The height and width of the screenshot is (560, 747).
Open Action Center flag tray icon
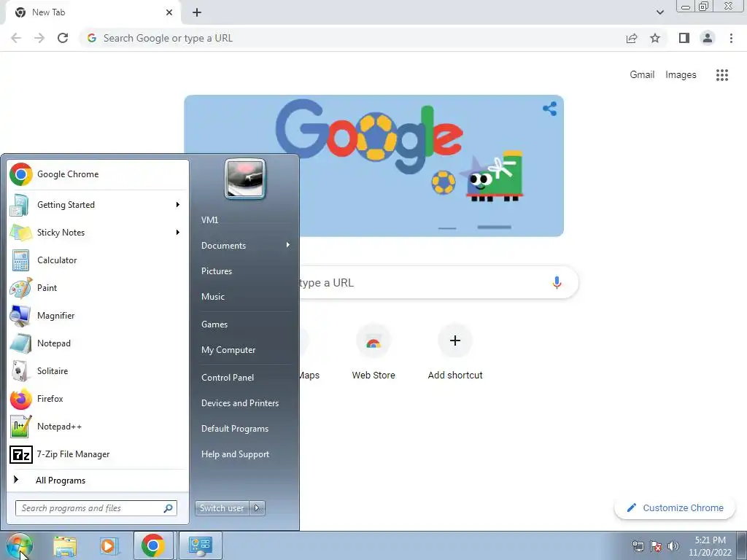point(656,546)
